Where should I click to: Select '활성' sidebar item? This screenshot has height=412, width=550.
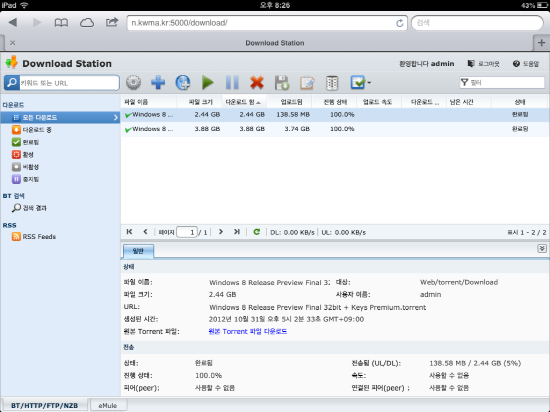click(22, 154)
